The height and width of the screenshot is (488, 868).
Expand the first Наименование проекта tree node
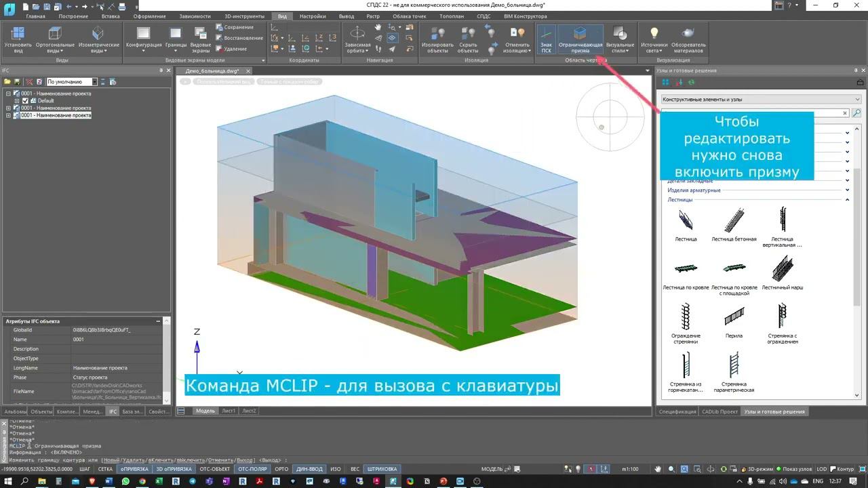[x=9, y=95]
